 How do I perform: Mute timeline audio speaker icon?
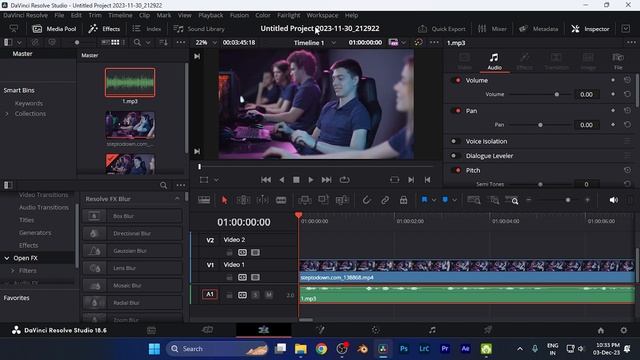(613, 200)
